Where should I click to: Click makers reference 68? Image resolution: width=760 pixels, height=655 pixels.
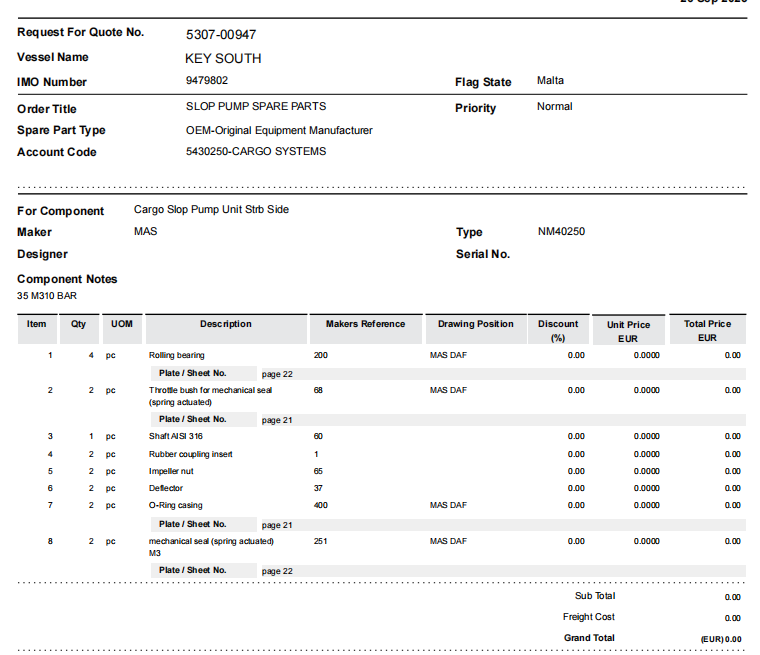tap(318, 390)
